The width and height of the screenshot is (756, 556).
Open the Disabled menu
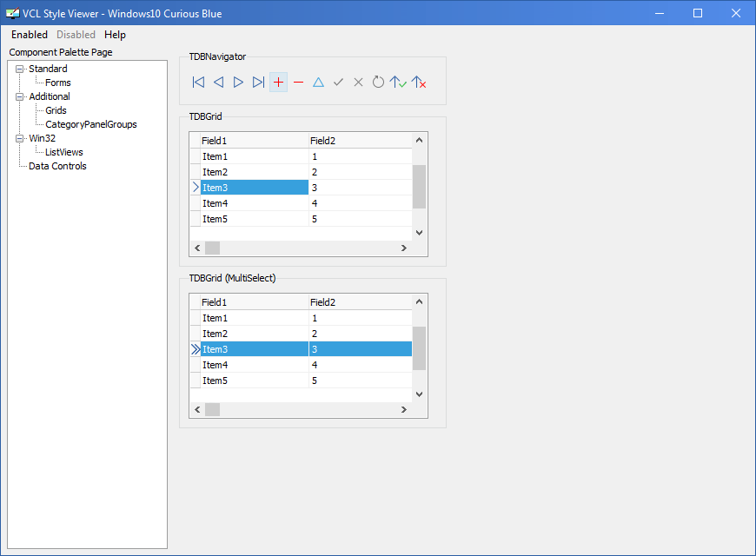pyautogui.click(x=76, y=35)
